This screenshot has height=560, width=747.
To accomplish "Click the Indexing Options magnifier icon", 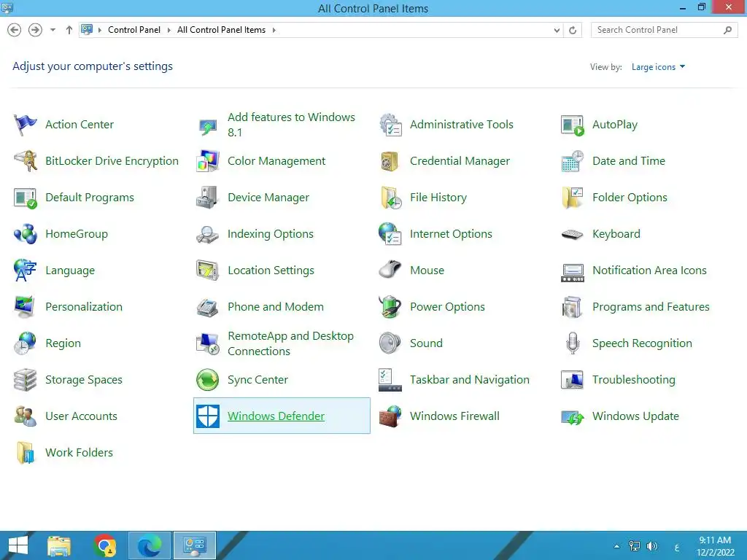I will click(208, 234).
